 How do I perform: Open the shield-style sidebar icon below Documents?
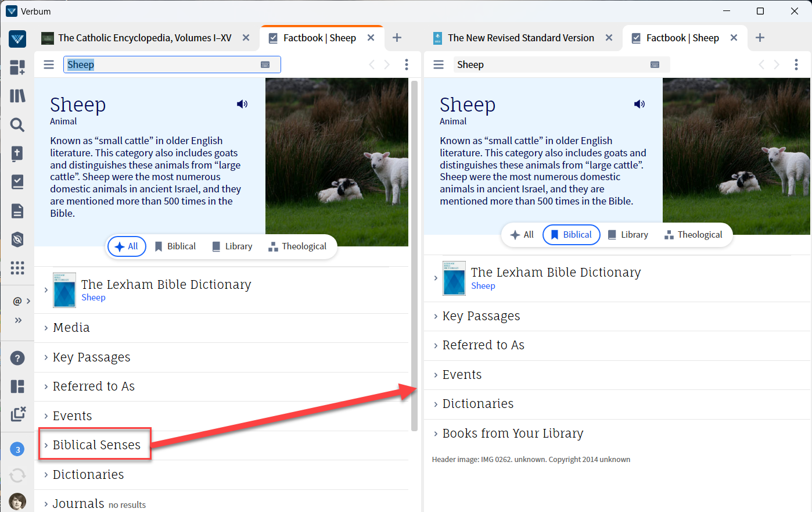pos(17,239)
